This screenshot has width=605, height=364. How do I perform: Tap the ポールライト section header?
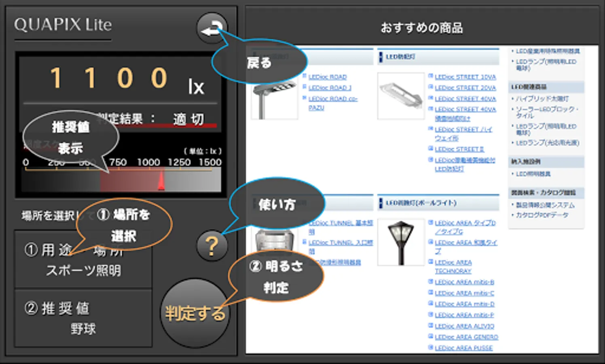click(x=438, y=203)
